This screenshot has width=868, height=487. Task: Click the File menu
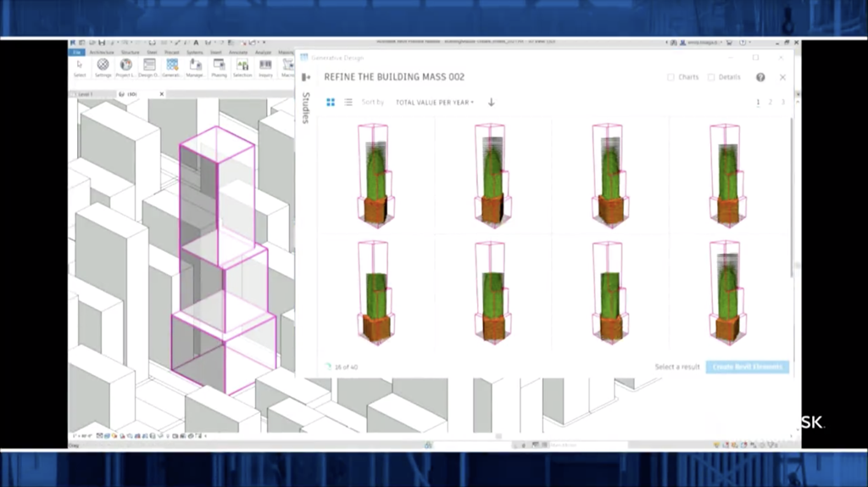tap(75, 52)
